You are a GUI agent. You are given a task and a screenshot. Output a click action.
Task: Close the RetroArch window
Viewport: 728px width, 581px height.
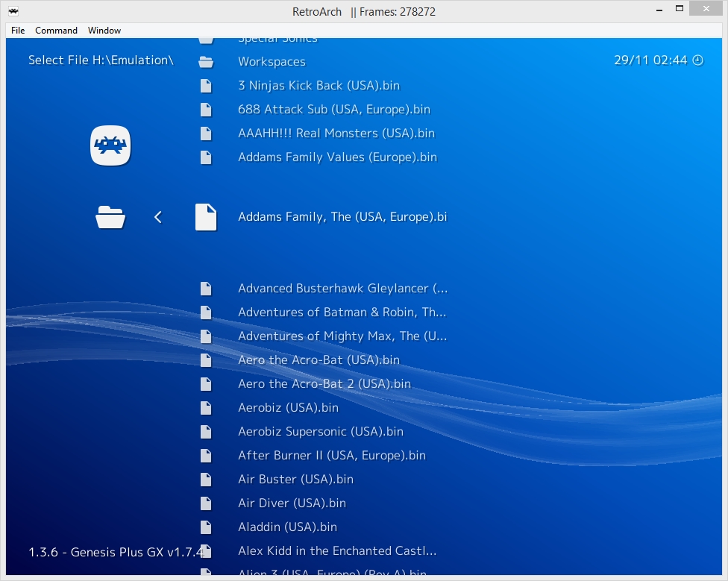[706, 8]
